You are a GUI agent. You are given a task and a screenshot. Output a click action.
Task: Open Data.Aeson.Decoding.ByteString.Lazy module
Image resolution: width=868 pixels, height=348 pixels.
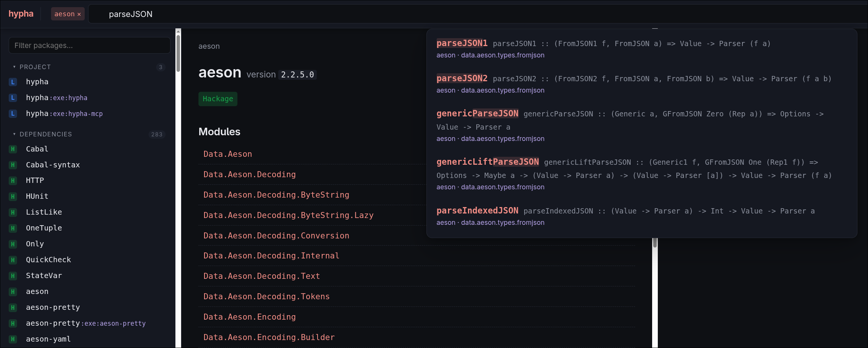[288, 215]
